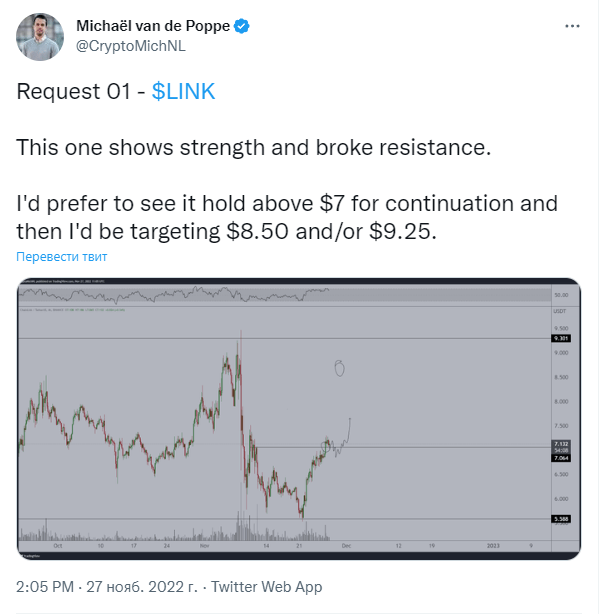The height and width of the screenshot is (614, 601).
Task: Click the Nov date marker on chart axis
Action: (x=204, y=545)
